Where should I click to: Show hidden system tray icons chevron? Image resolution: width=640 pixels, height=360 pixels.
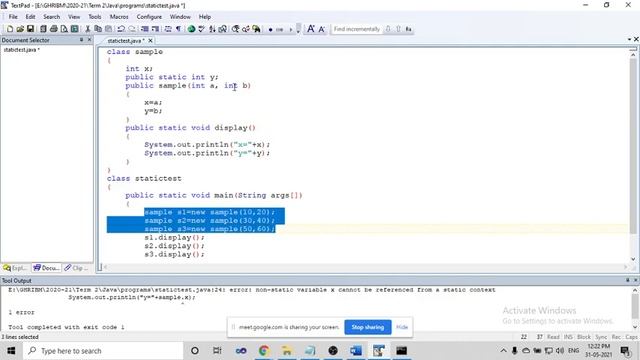pos(503,351)
